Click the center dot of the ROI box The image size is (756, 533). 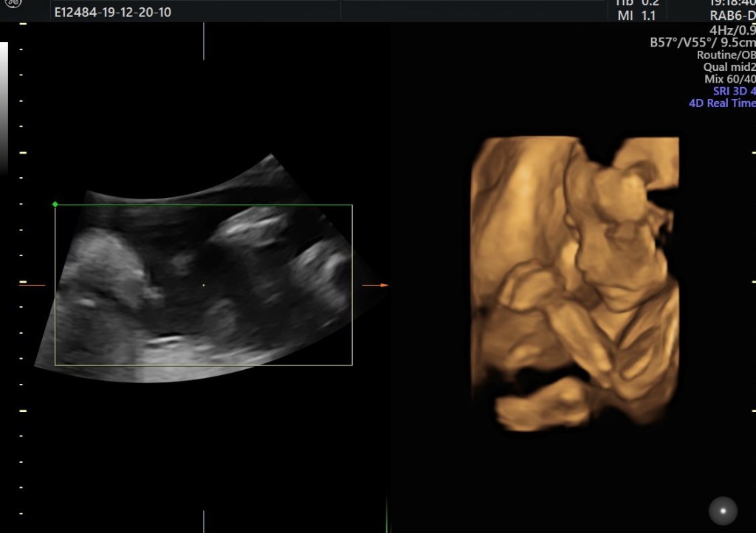(204, 285)
